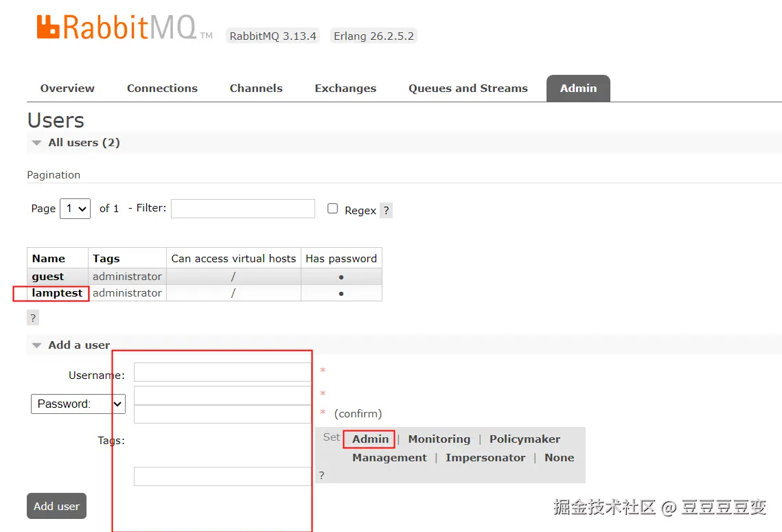The image size is (782, 532).
Task: Focus the Tags input field
Action: (223, 476)
